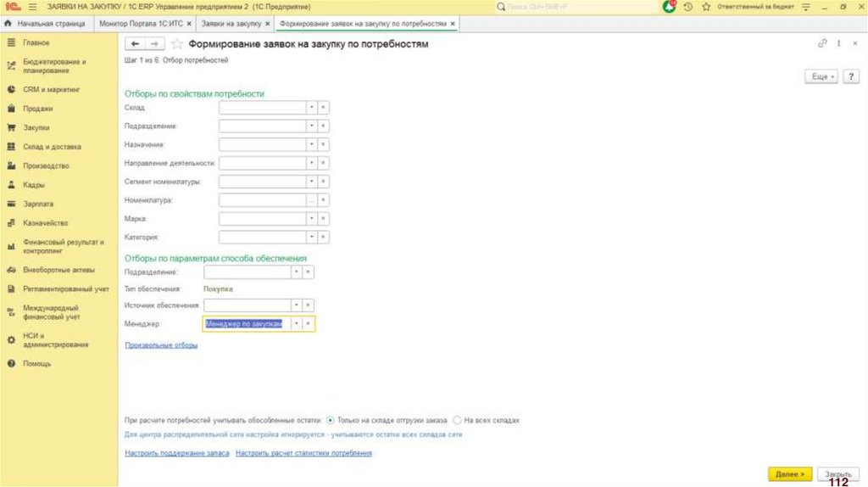Expand Направление деятельности dropdown
868x487 pixels.
click(312, 163)
